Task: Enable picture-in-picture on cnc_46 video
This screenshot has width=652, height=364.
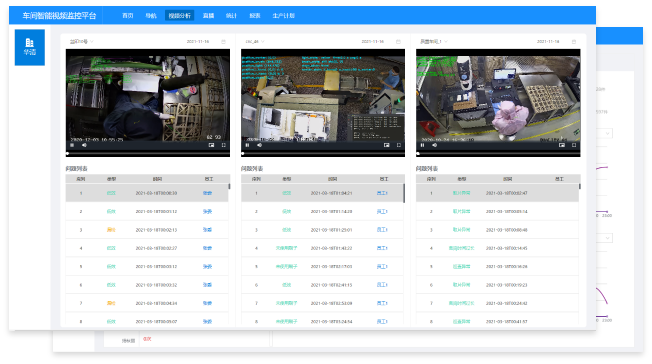Action: pyautogui.click(x=386, y=145)
